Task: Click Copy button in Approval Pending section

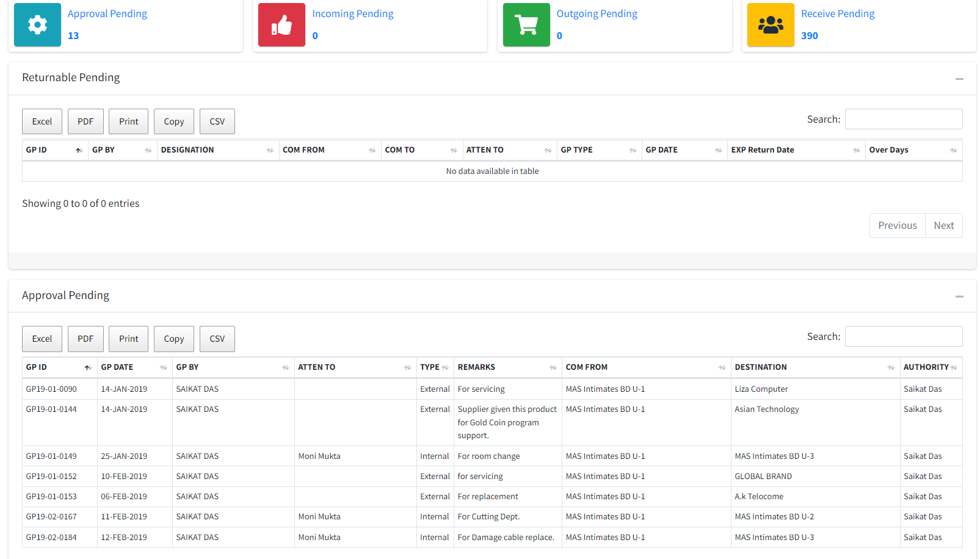Action: click(x=173, y=339)
